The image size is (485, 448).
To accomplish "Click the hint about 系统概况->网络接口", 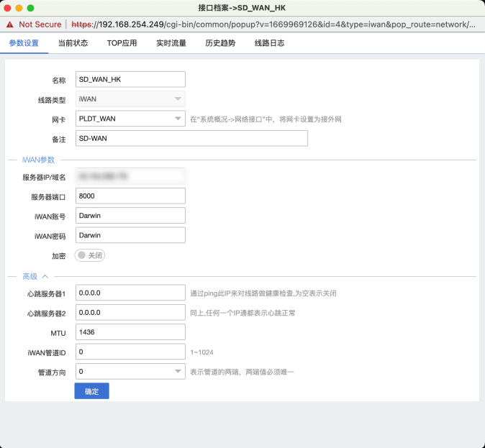I will tap(266, 119).
